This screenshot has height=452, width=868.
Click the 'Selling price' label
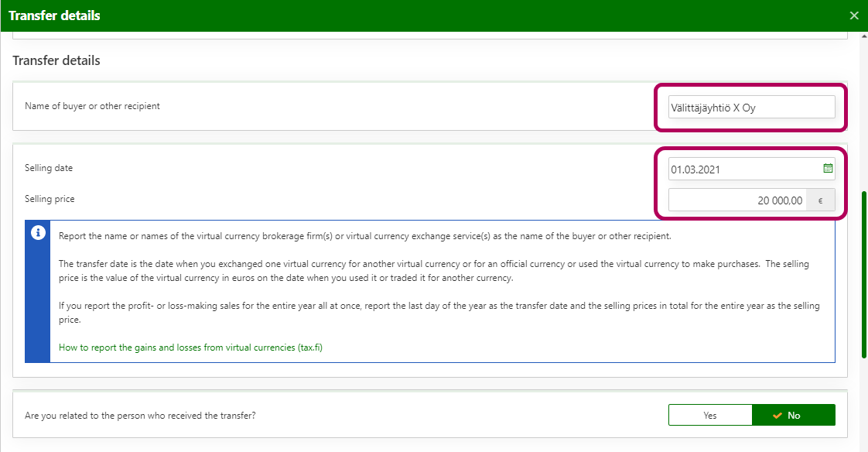click(50, 199)
